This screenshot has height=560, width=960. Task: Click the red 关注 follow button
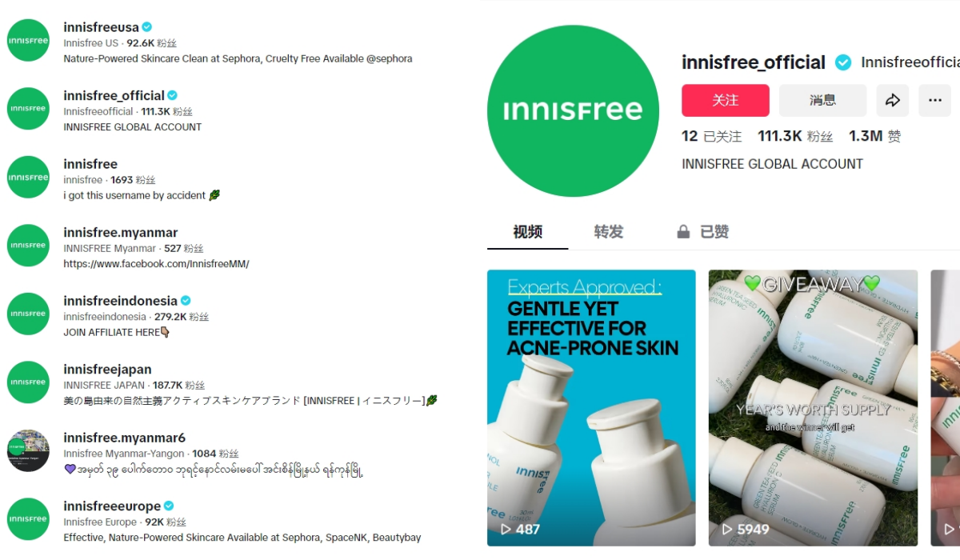coord(726,101)
